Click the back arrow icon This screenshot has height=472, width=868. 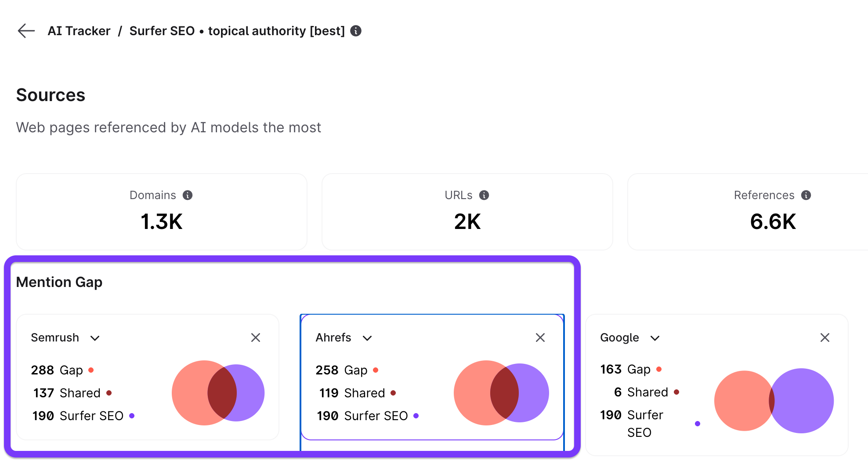[26, 31]
